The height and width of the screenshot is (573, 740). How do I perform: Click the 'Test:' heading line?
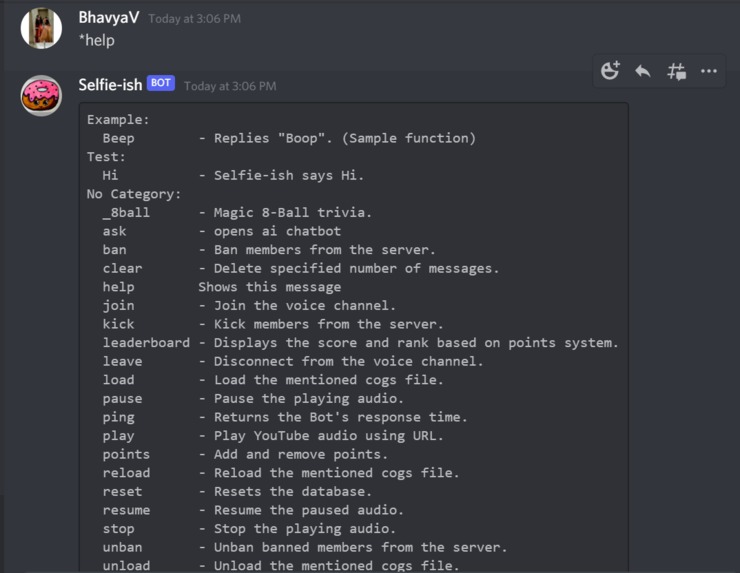(106, 157)
